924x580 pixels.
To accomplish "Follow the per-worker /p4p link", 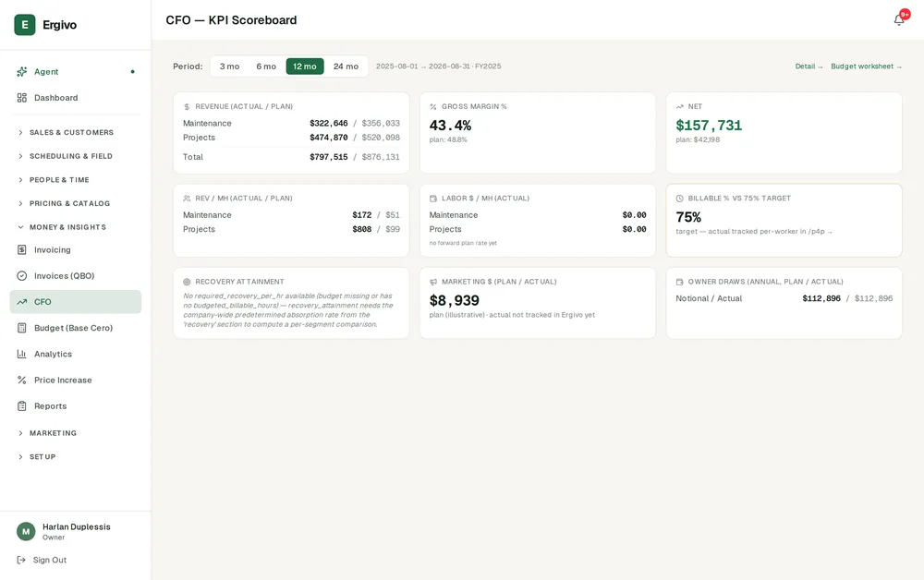I will tap(821, 232).
